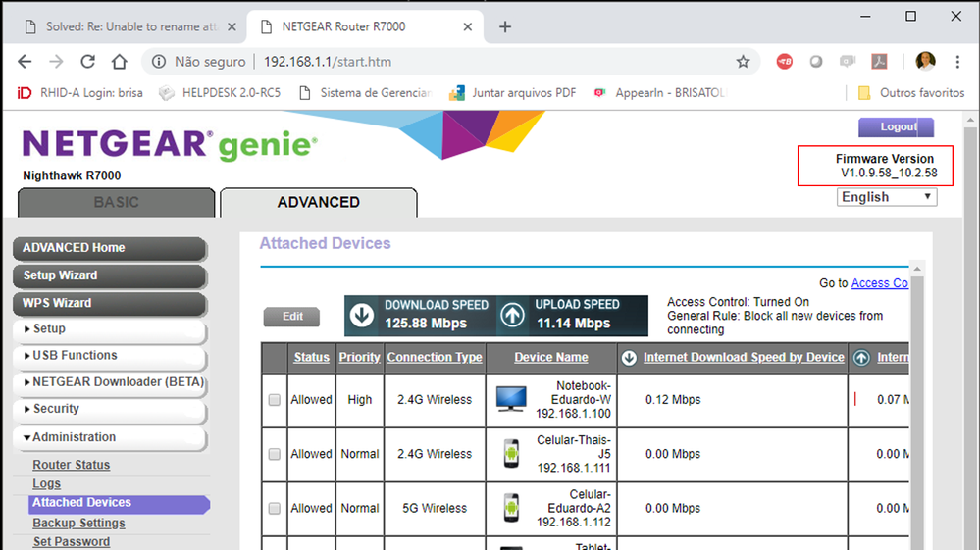Click the PDF extension icon

tap(879, 61)
